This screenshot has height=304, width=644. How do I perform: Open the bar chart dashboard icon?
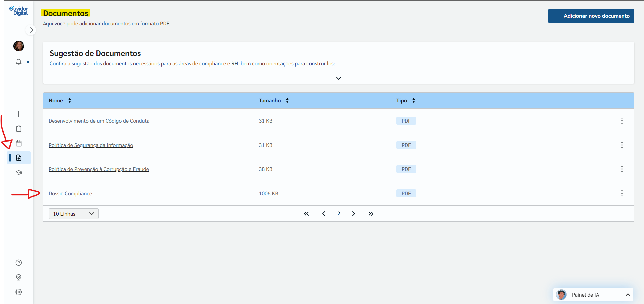click(19, 114)
